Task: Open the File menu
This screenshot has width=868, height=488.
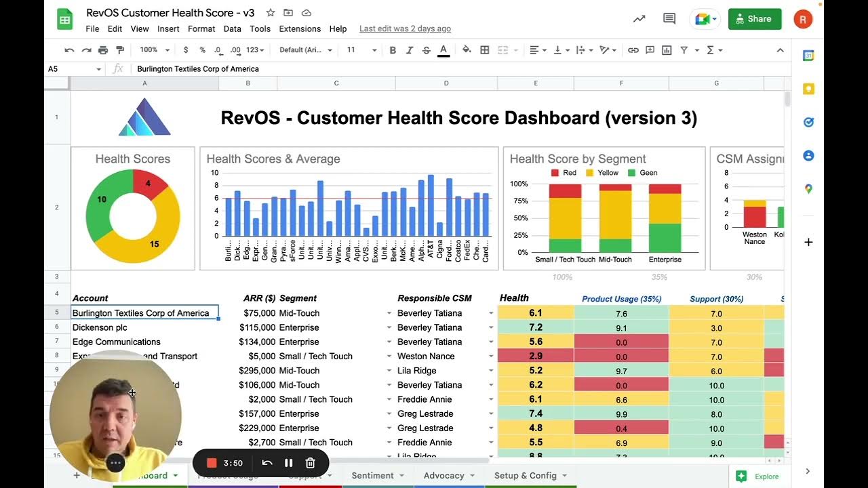Action: pyautogui.click(x=92, y=28)
